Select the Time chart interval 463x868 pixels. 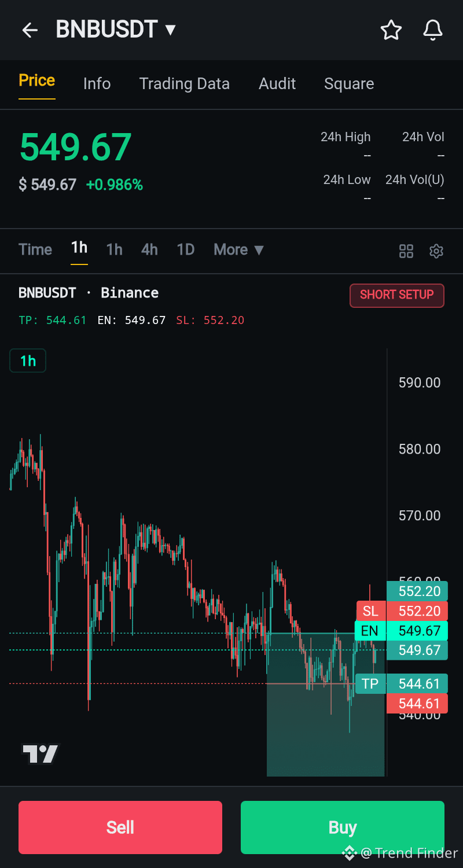pos(35,249)
